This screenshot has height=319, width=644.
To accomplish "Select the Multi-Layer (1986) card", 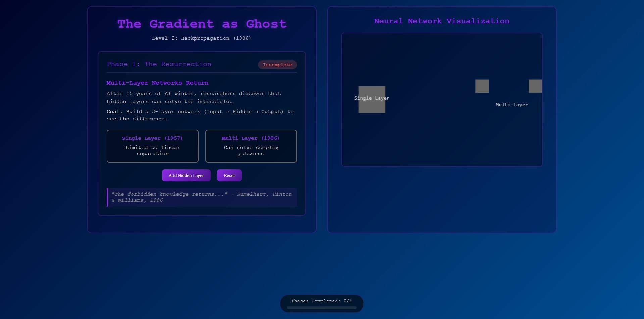I will pos(251,146).
